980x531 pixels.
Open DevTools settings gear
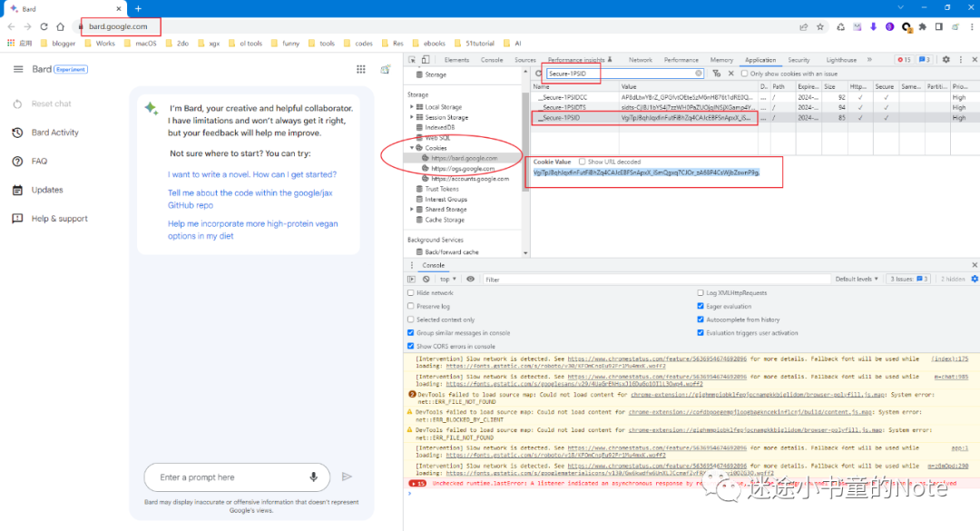click(946, 59)
